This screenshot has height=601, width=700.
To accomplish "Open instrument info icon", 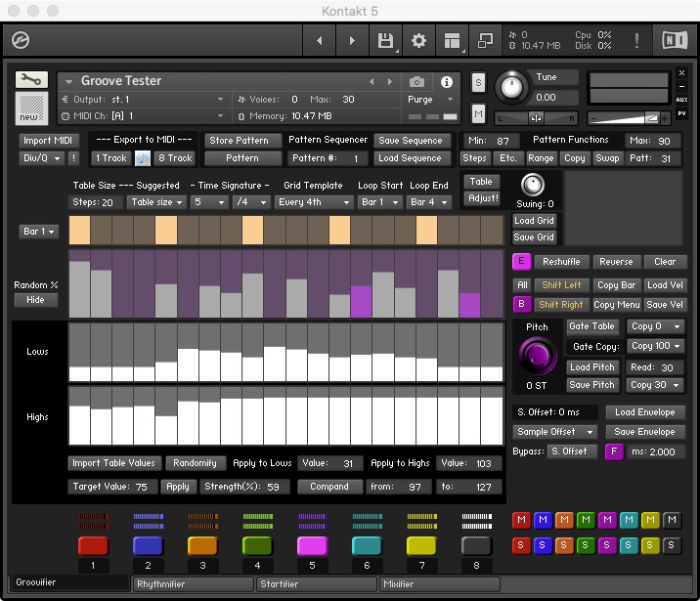I will [x=448, y=81].
